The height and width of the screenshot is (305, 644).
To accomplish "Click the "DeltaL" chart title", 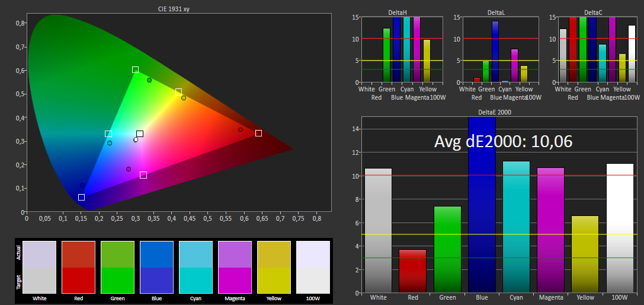I will tap(496, 13).
